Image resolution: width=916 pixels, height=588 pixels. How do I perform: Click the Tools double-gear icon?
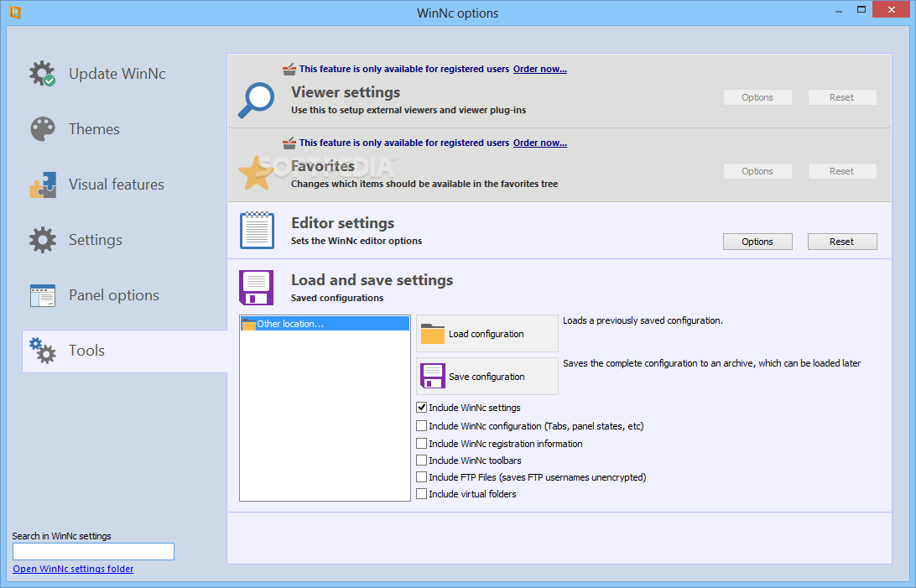click(x=43, y=351)
